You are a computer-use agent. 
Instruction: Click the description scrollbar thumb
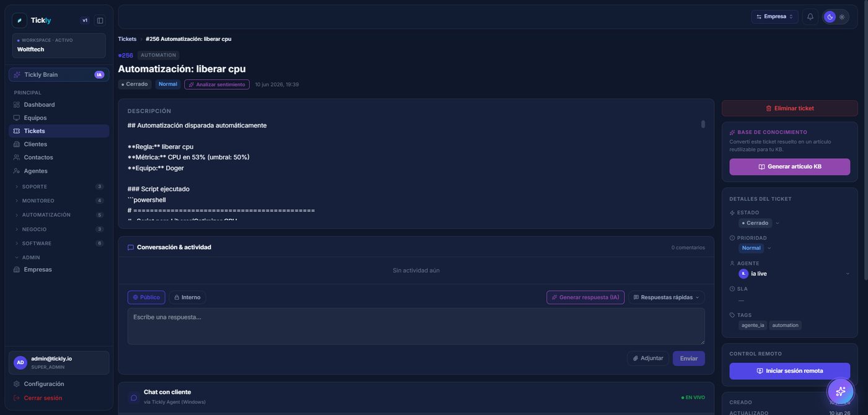pyautogui.click(x=703, y=124)
